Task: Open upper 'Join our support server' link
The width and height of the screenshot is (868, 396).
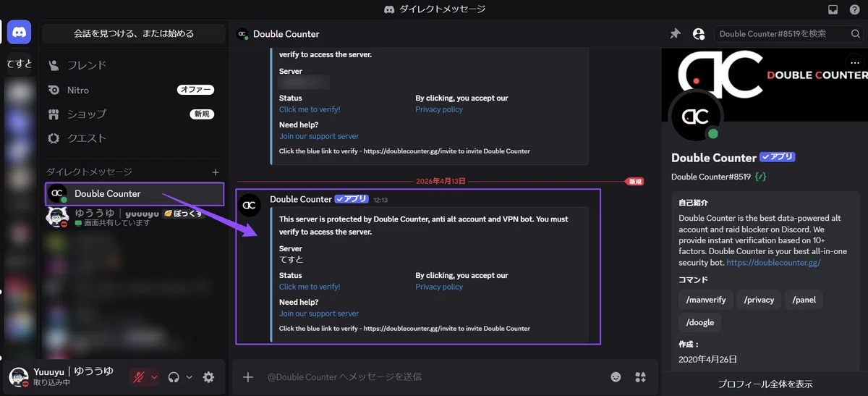Action: coord(319,136)
